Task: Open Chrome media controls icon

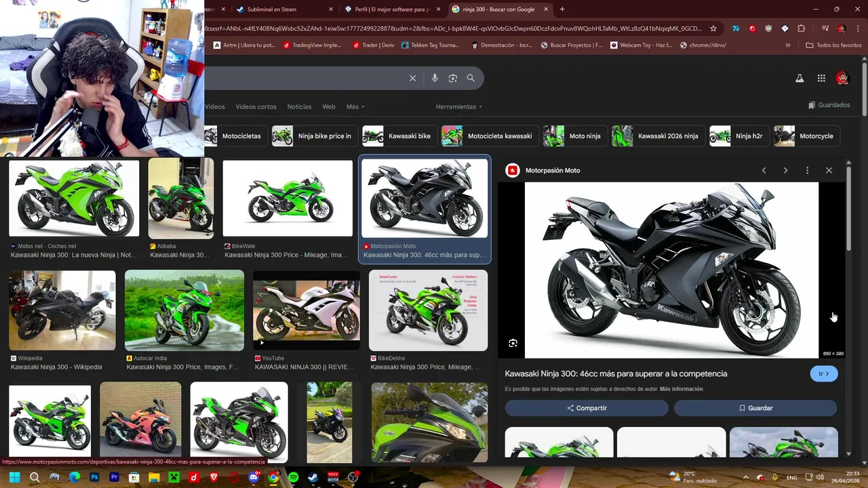Action: point(825,28)
